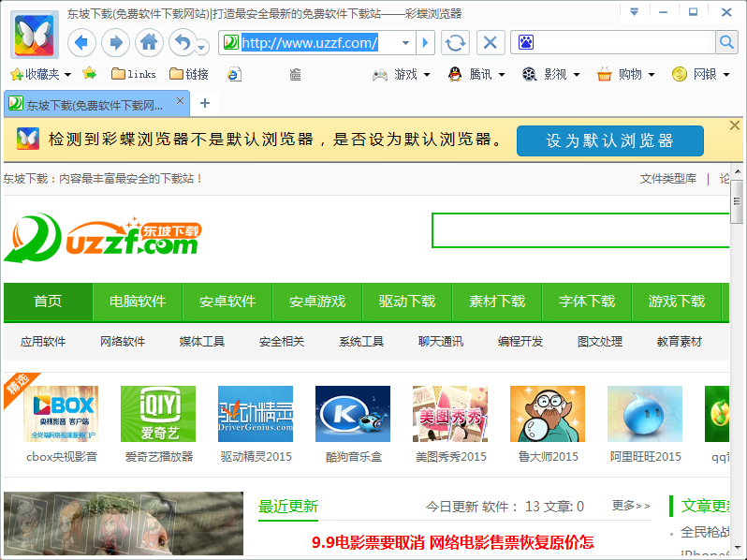Open the 酷狗音乐盒 app icon
747x560 pixels.
pyautogui.click(x=353, y=414)
